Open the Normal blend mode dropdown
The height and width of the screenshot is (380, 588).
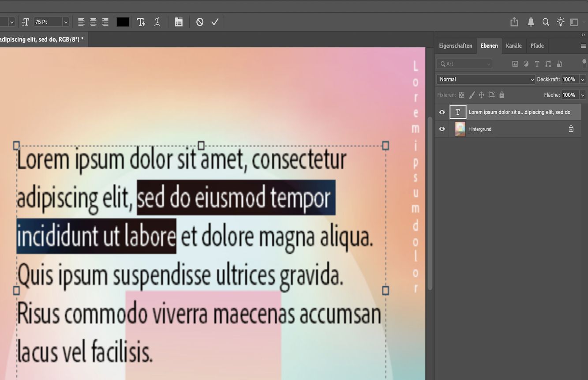click(x=485, y=79)
